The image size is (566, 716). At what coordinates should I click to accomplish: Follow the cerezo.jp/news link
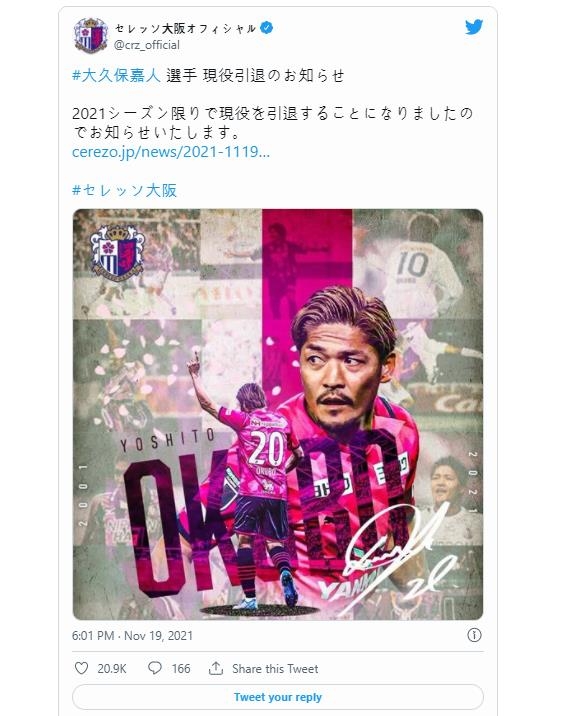(x=171, y=152)
